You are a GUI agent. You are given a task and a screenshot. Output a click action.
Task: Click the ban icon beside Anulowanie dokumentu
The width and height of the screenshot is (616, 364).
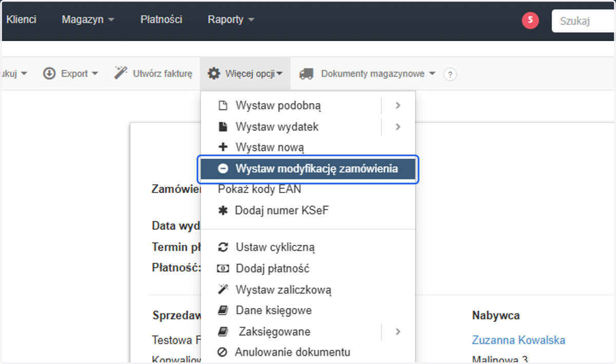(x=222, y=352)
